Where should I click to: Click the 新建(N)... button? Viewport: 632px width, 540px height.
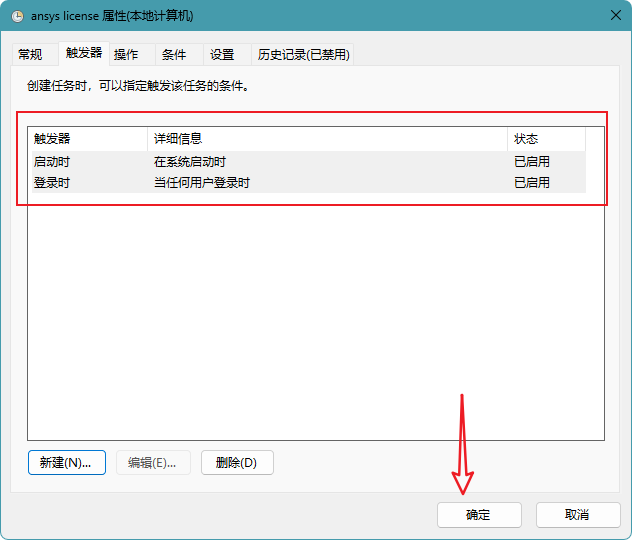pos(67,463)
